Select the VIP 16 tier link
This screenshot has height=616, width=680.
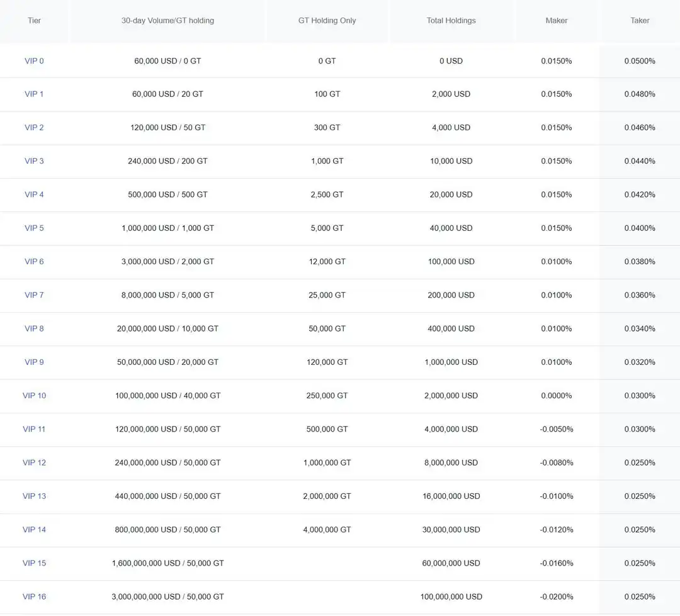pos(34,596)
